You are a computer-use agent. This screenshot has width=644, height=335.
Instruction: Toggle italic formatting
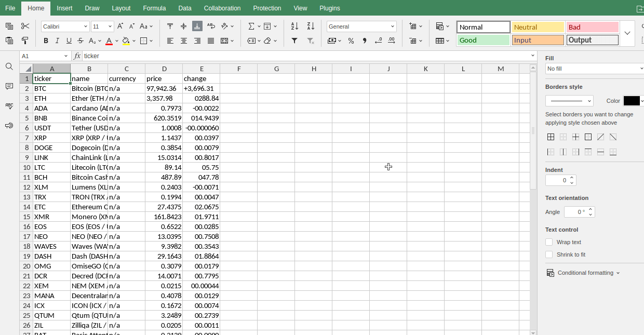coord(57,40)
